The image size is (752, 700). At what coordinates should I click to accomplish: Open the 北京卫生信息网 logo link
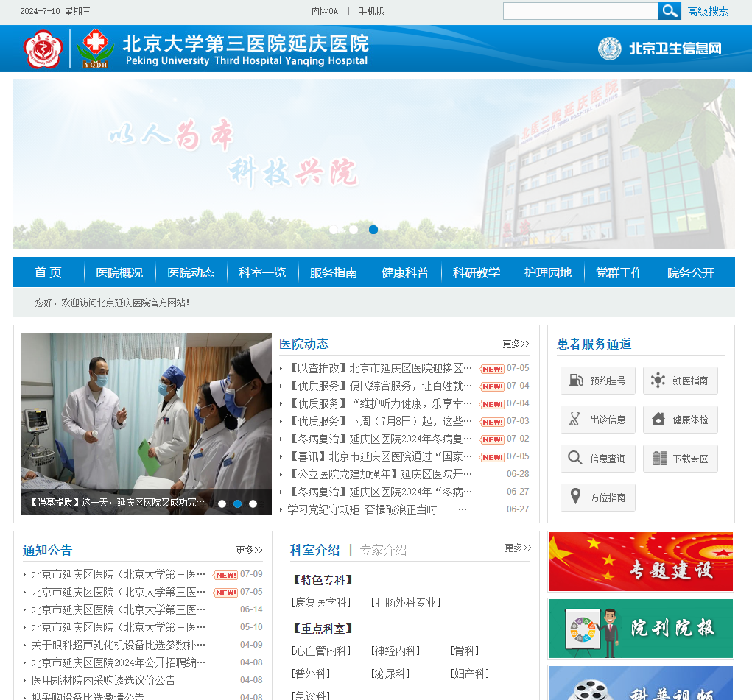pyautogui.click(x=659, y=49)
